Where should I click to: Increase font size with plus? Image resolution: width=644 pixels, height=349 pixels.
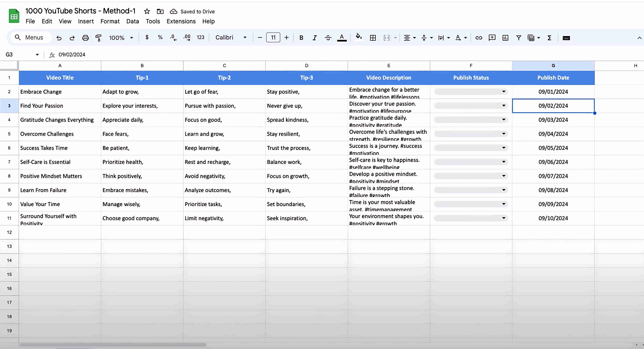(x=287, y=38)
